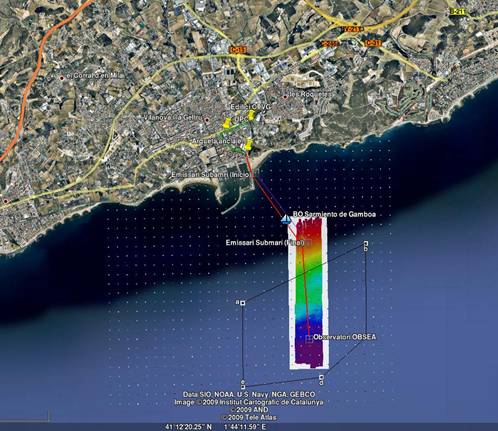The image size is (498, 431).
Task: Click the C-15 road shield
Action: coord(238,50)
